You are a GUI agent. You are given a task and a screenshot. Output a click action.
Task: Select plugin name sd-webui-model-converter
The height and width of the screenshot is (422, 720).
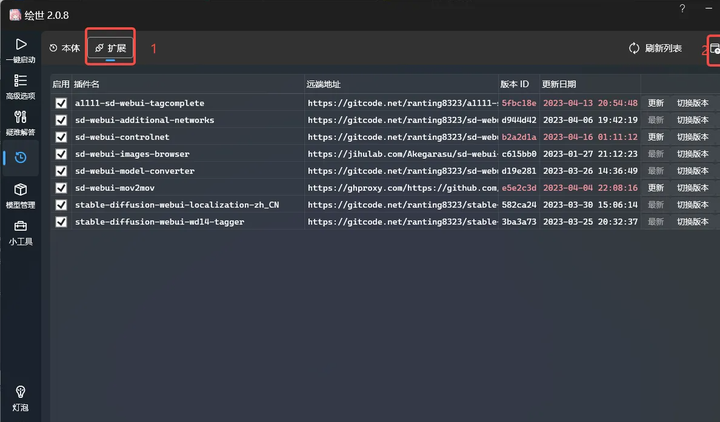(135, 171)
